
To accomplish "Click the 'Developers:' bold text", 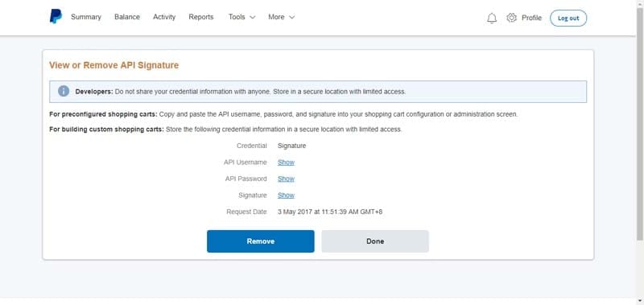I will 94,92.
